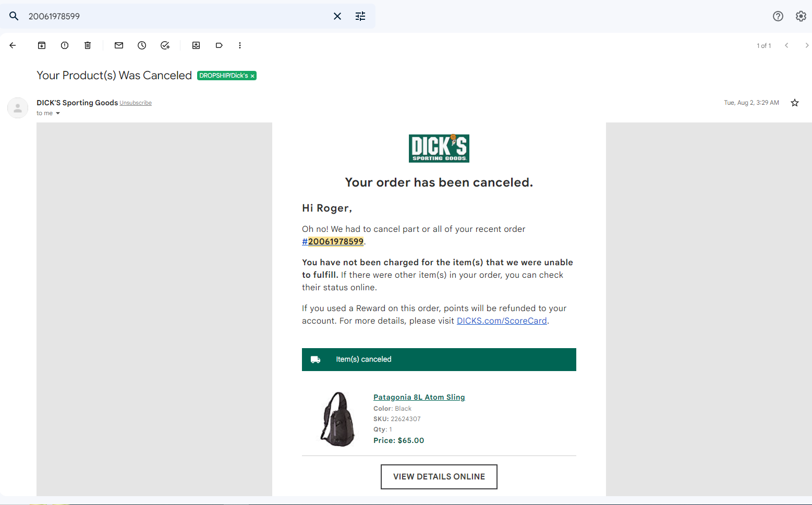Open the More options three-dot menu

[x=240, y=45]
